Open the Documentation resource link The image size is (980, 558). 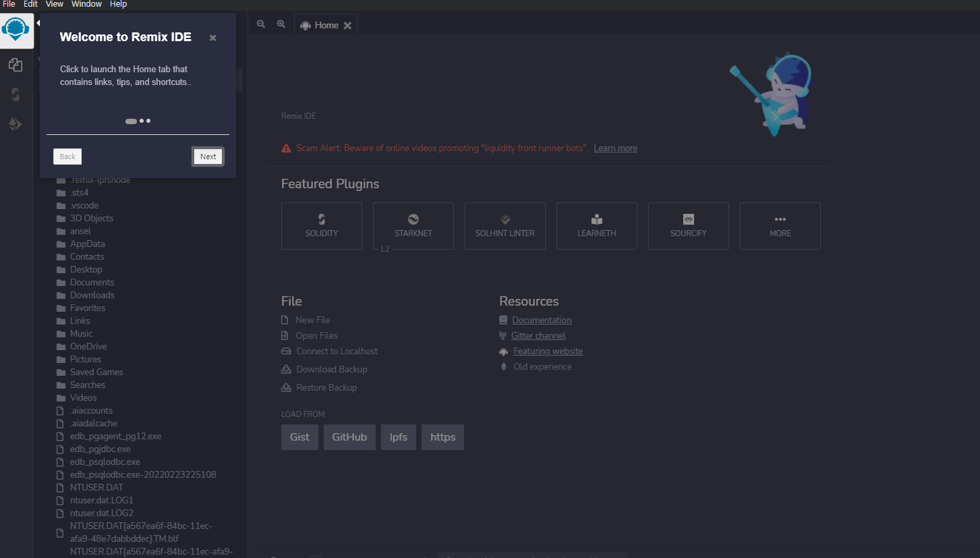[542, 320]
